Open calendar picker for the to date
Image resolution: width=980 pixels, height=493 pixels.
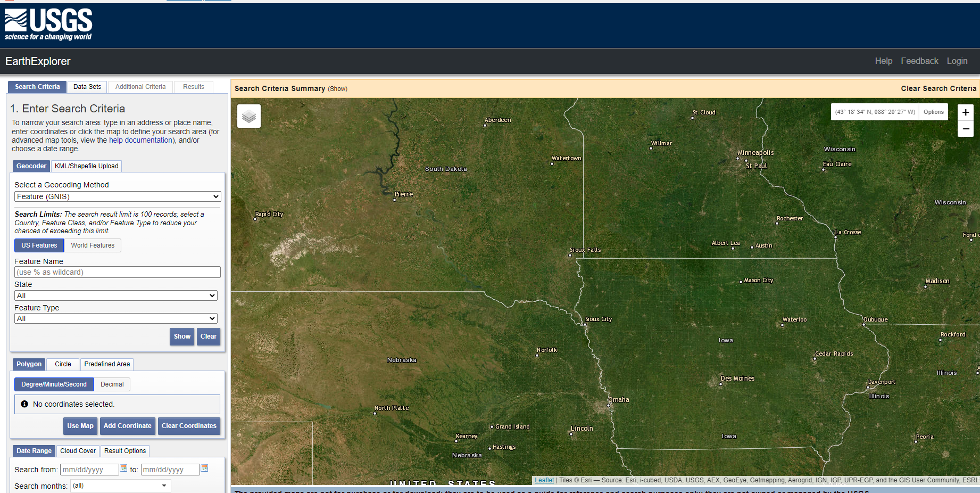[204, 469]
